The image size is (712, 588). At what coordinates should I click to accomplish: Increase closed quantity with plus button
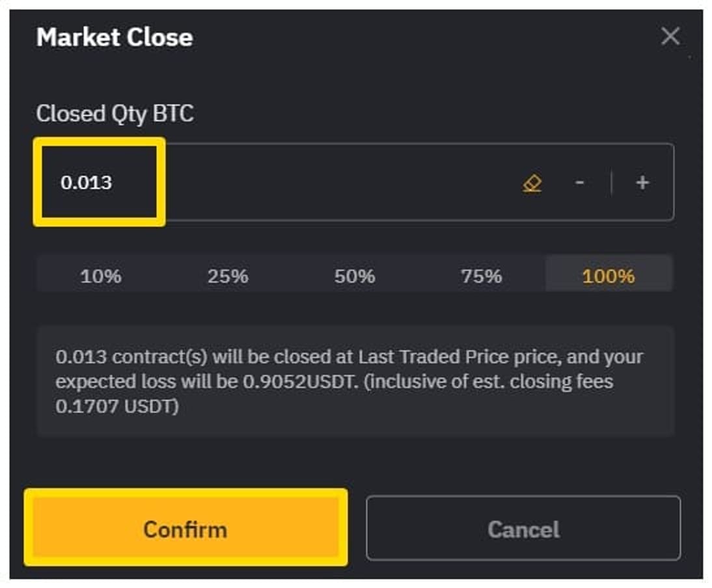pyautogui.click(x=642, y=182)
